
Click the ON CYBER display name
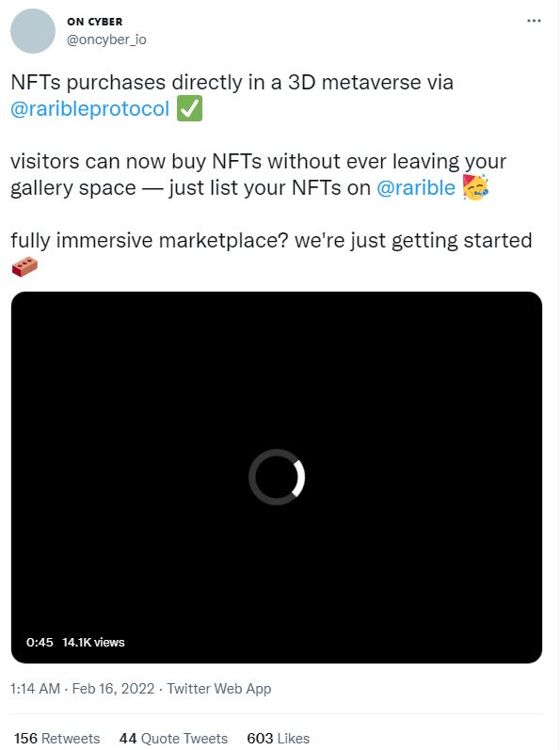point(95,22)
